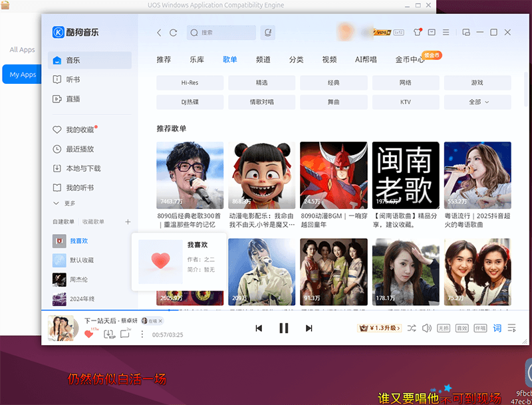Open the message inbox icon
This screenshot has width=532, height=405.
pos(432,32)
